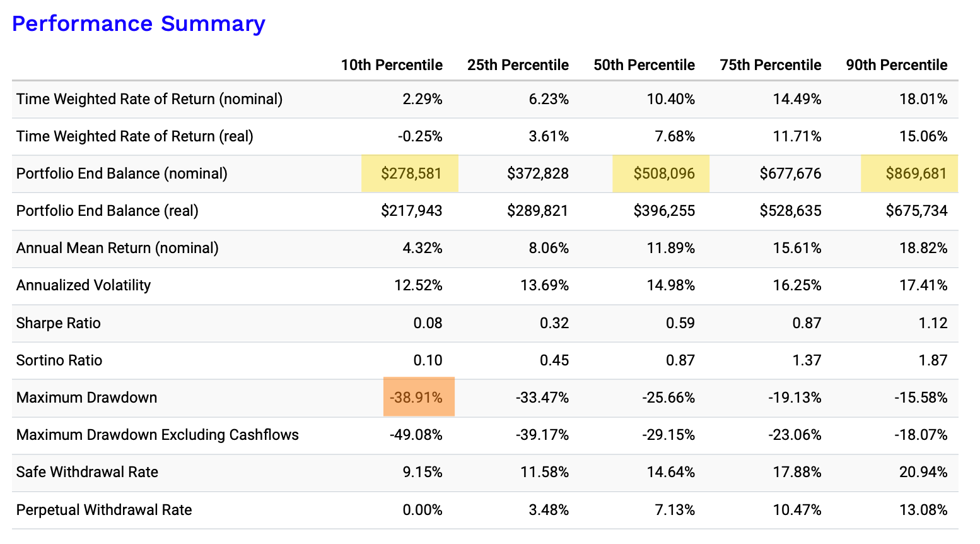Image resolution: width=980 pixels, height=544 pixels.
Task: Click the highlighted $869,681 end balance cell
Action: click(909, 174)
